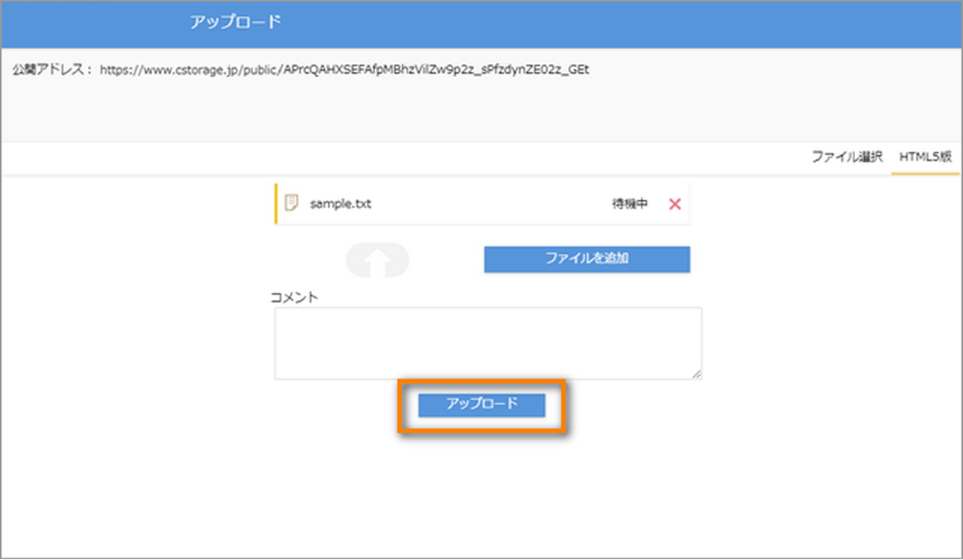Viewport: 963px width, 560px height.
Task: Click the upload arrow above the comment field
Action: coord(379,260)
